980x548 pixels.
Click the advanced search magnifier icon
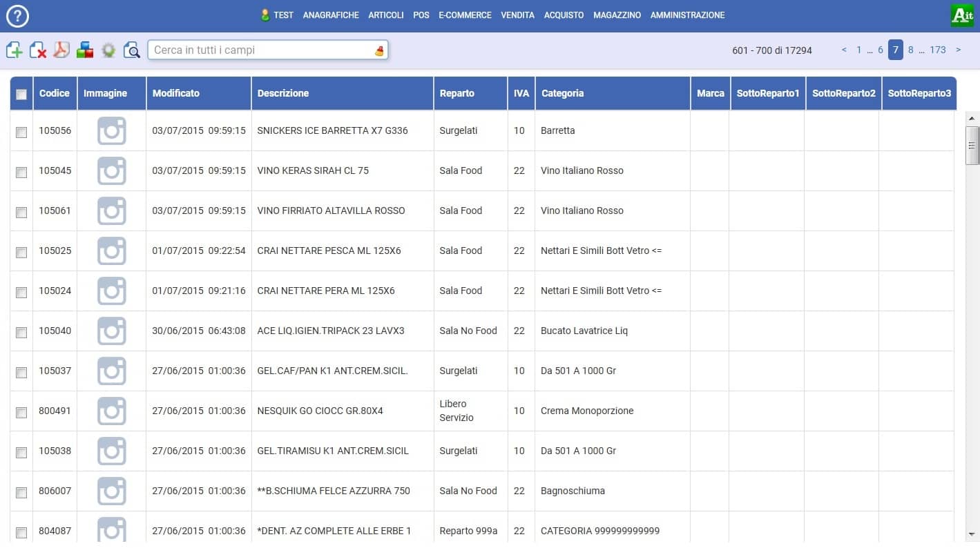tap(131, 50)
